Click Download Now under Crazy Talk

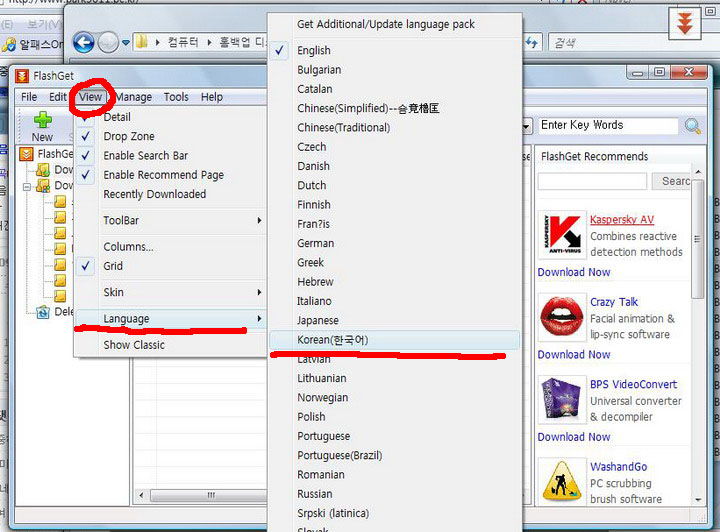pyautogui.click(x=573, y=354)
